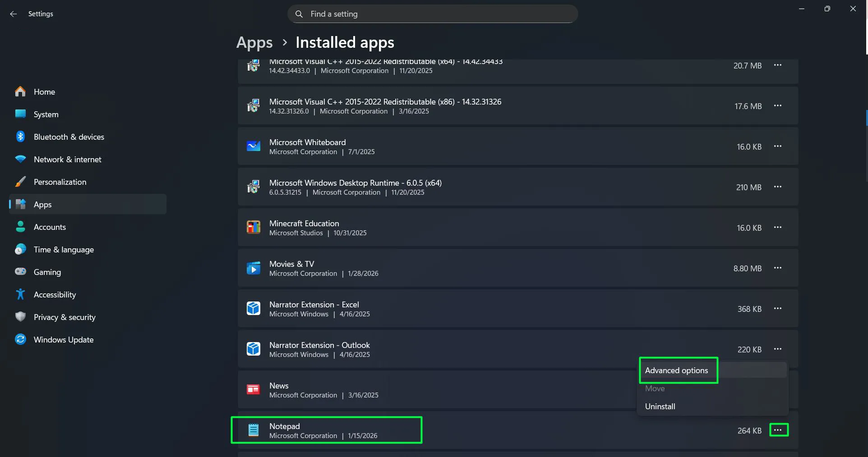Select Uninstall in the context menu
868x457 pixels.
tap(660, 406)
